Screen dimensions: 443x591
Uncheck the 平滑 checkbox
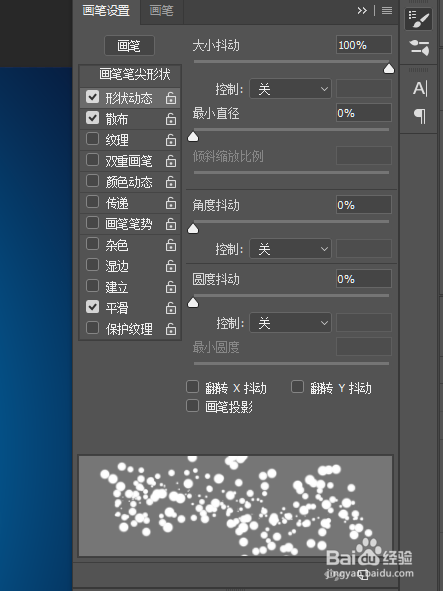click(x=92, y=307)
